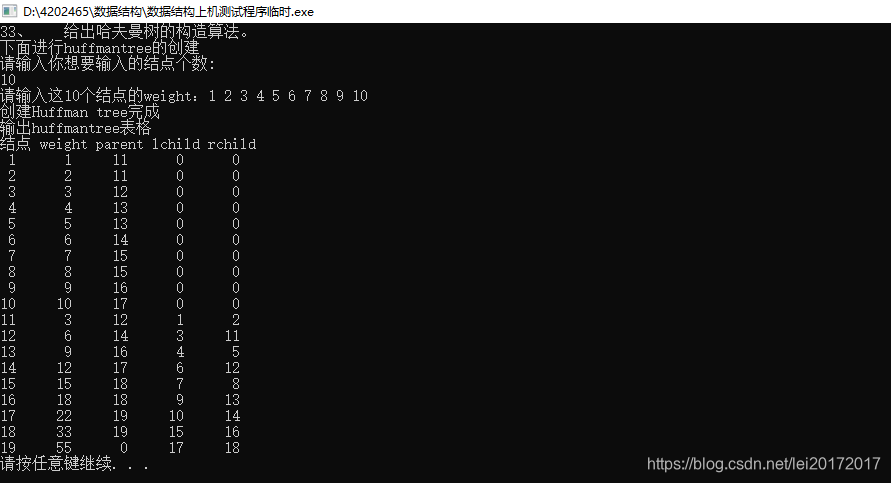The width and height of the screenshot is (891, 483).
Task: Click the question 33 heading line
Action: coord(124,32)
